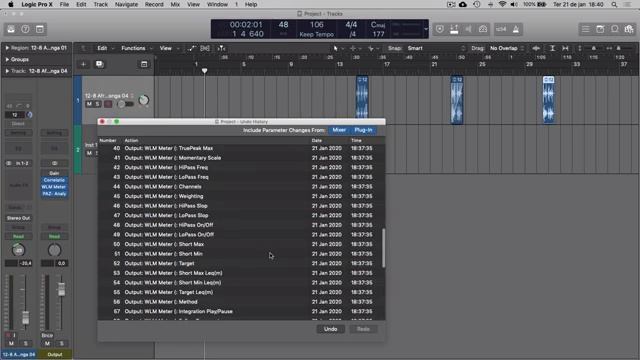Click Undo button in Undo History
Image resolution: width=640 pixels, height=360 pixels.
point(331,329)
